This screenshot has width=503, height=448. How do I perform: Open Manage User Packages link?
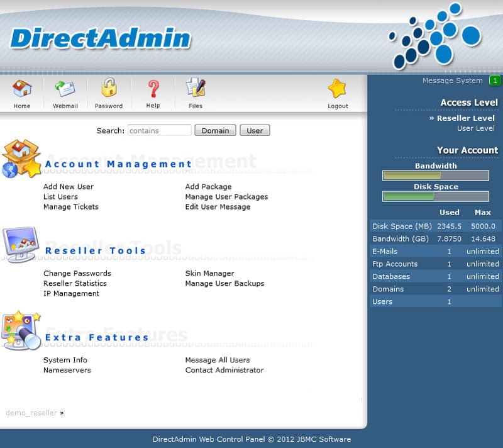pos(226,197)
